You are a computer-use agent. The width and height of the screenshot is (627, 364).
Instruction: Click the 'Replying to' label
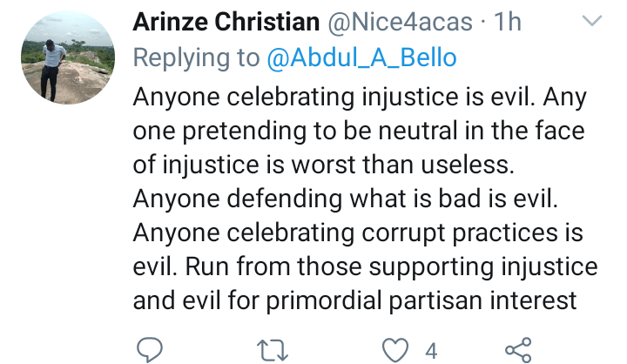point(196,57)
